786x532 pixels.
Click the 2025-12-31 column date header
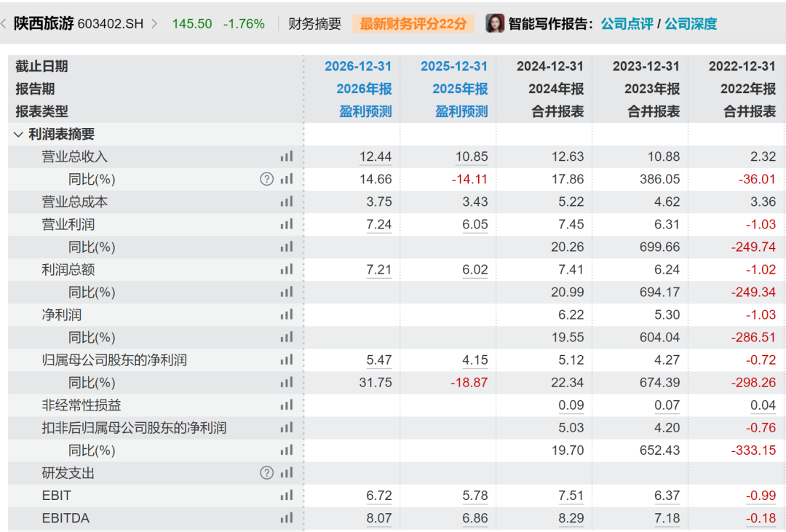pyautogui.click(x=454, y=66)
